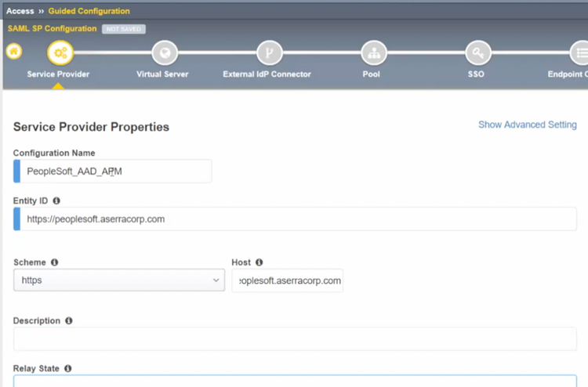Focus the Relay State field
Screen dimensions: 588x387
tap(295, 381)
